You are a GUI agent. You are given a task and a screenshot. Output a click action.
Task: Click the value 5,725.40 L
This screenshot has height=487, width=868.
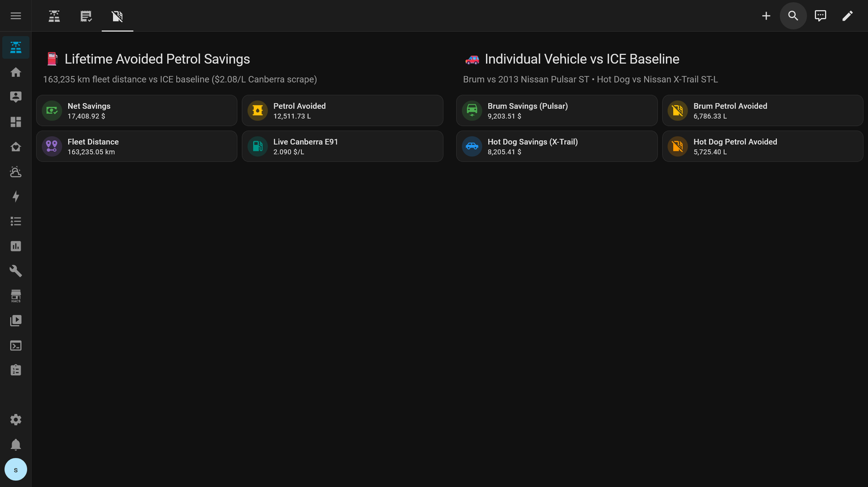(710, 152)
